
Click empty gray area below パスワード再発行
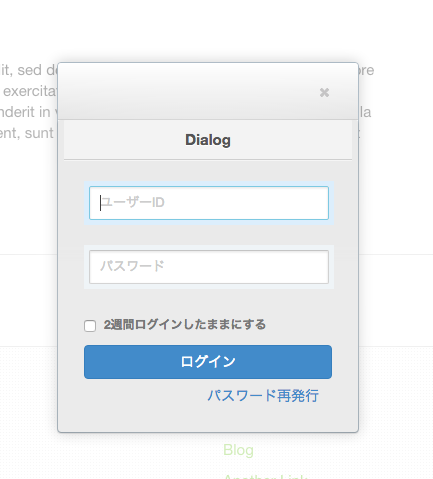[x=208, y=418]
